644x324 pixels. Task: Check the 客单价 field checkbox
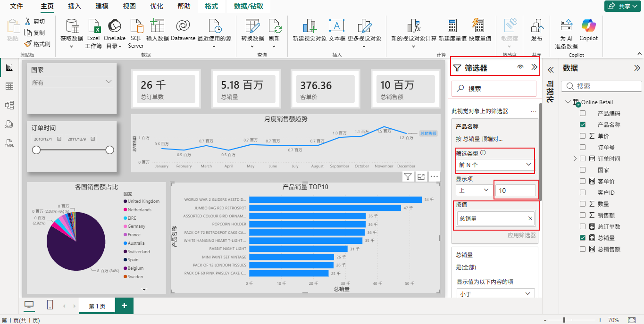[583, 181]
